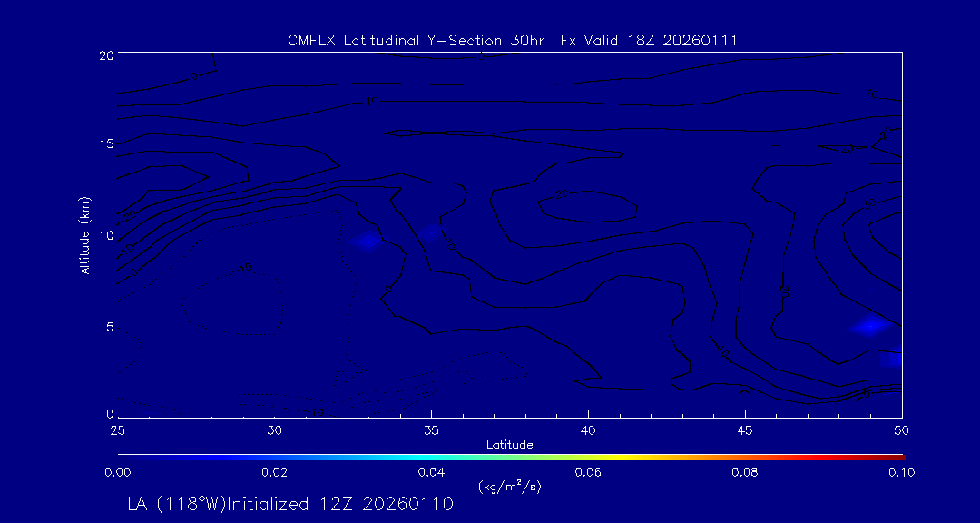The image size is (980, 523).
Task: Click the color scale value 0.10
Action: click(902, 472)
